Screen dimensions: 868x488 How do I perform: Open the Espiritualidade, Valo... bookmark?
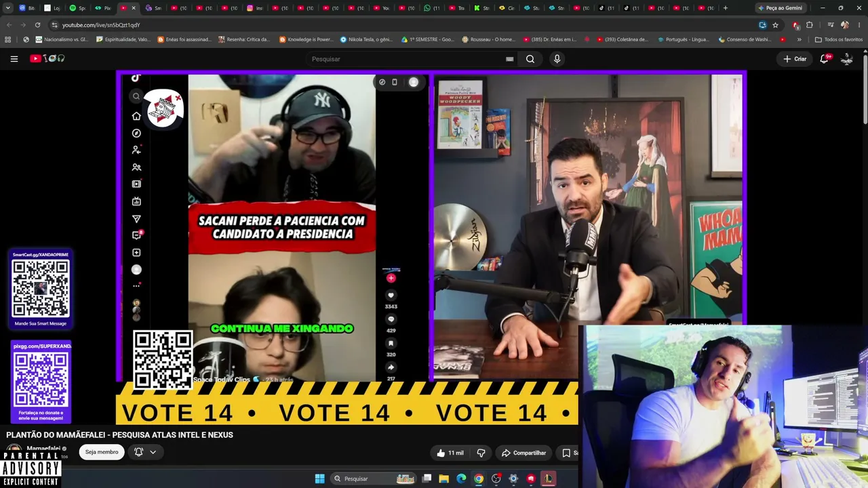click(123, 39)
